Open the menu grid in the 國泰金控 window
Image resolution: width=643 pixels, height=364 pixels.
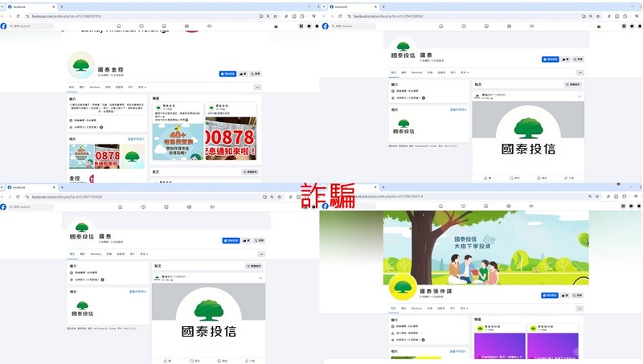pyautogui.click(x=301, y=27)
